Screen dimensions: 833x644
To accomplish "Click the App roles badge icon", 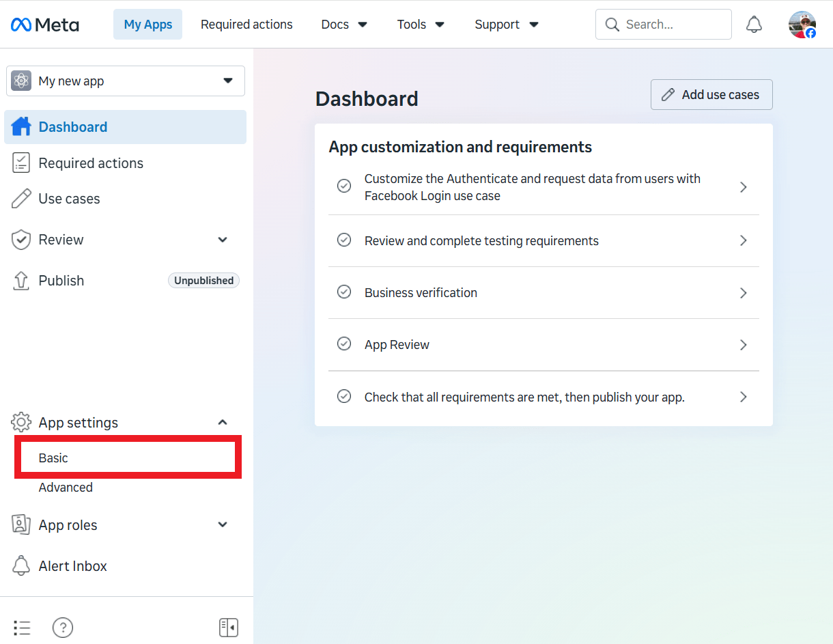I will [21, 524].
